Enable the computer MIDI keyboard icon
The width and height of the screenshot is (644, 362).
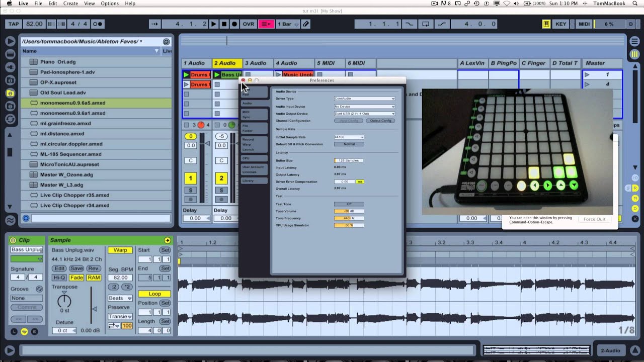click(x=546, y=24)
